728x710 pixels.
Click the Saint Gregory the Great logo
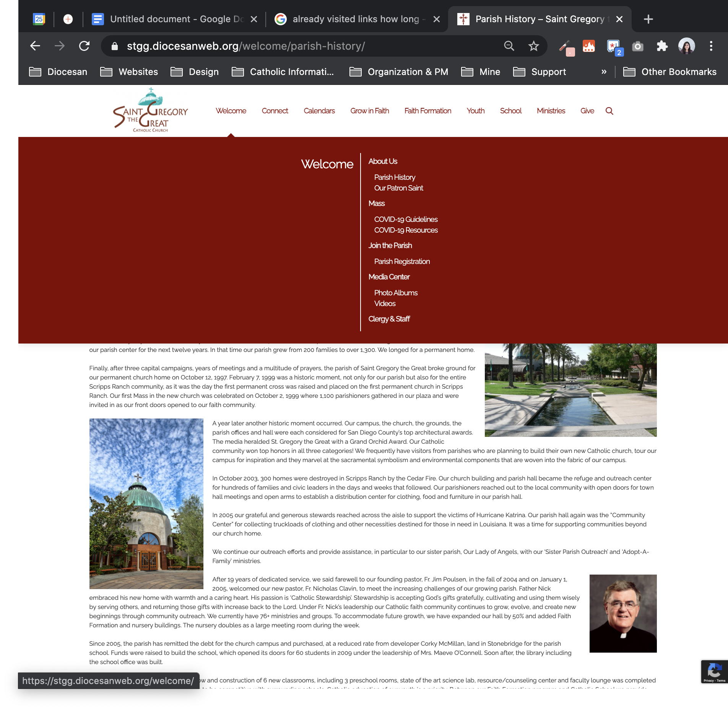coord(150,111)
